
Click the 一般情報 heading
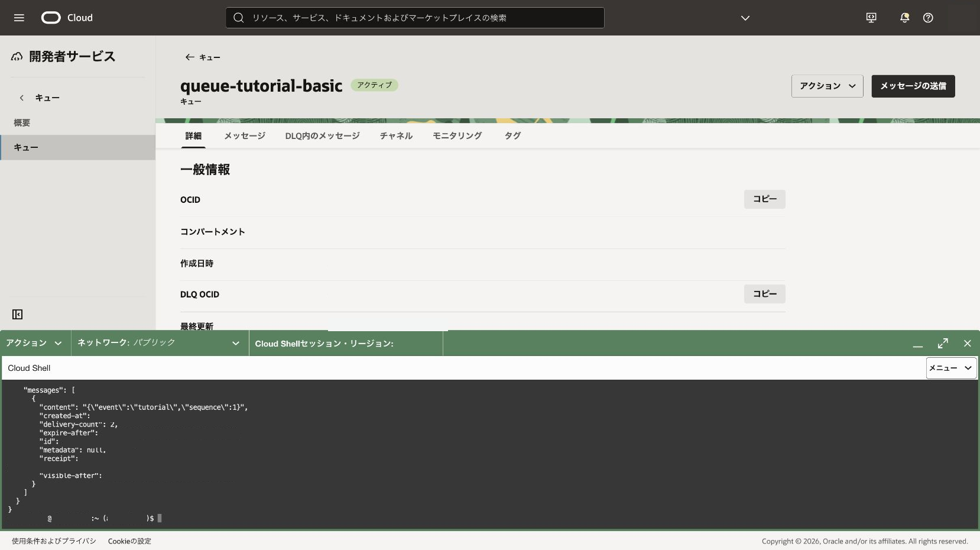(x=205, y=170)
